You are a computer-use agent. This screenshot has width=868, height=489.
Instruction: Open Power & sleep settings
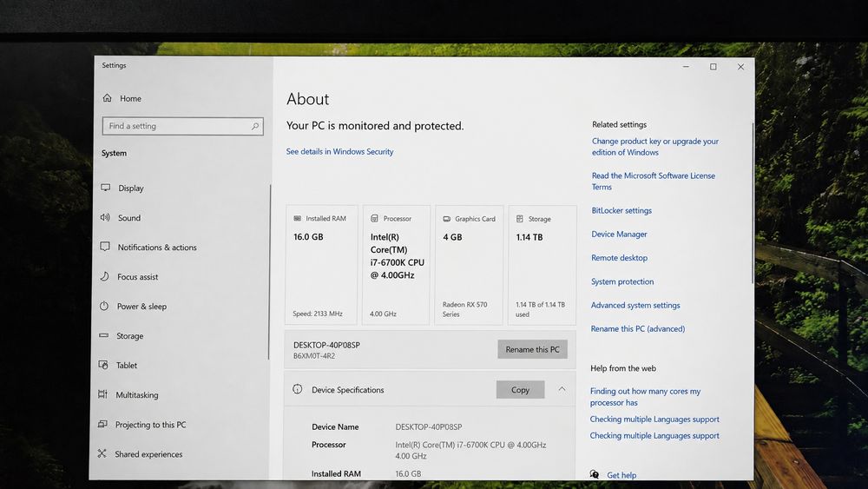tap(141, 307)
